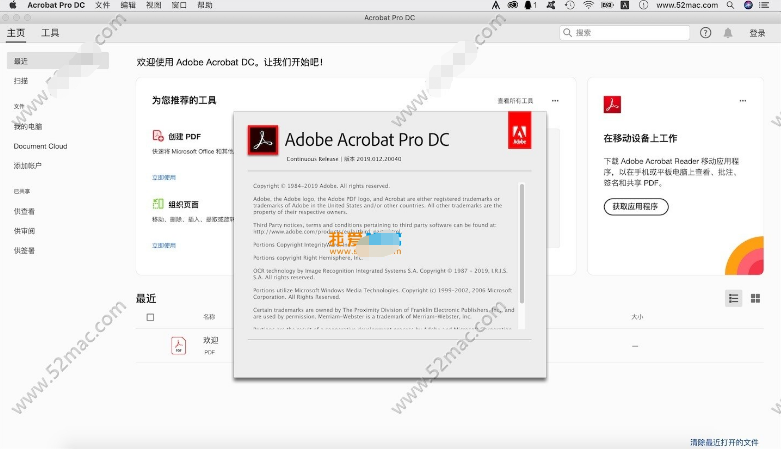Select 最近 in the sidebar
This screenshot has height=449, width=782.
tap(58, 61)
